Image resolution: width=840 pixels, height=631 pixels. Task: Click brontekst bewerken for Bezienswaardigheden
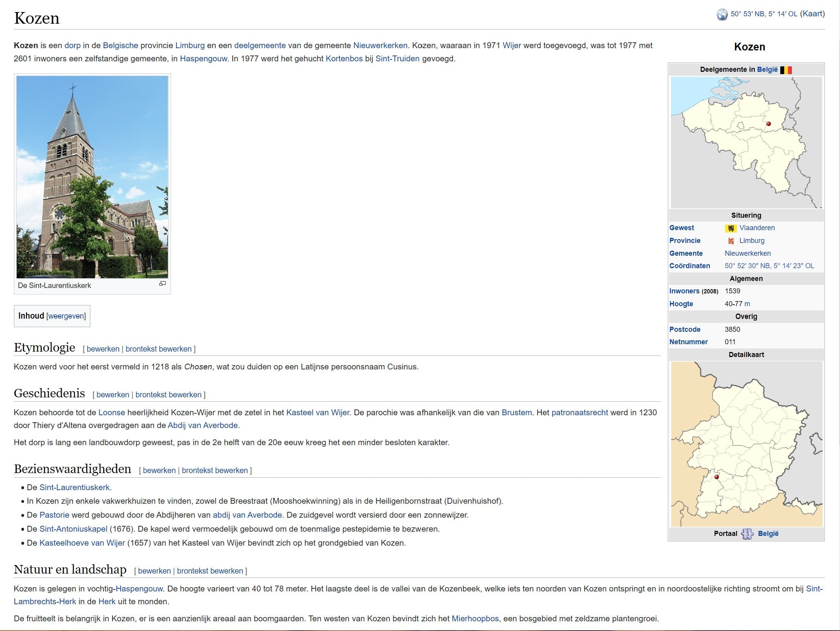point(215,470)
